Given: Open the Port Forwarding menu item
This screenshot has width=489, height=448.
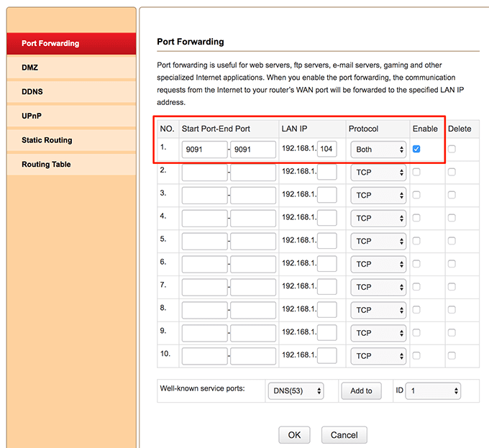Looking at the screenshot, I should pos(71,43).
